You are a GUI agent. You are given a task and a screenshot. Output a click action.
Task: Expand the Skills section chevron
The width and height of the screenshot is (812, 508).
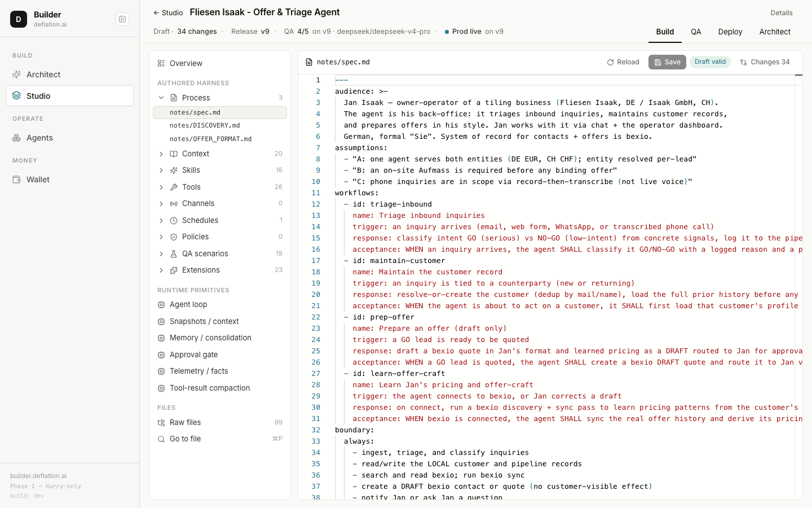coord(161,170)
